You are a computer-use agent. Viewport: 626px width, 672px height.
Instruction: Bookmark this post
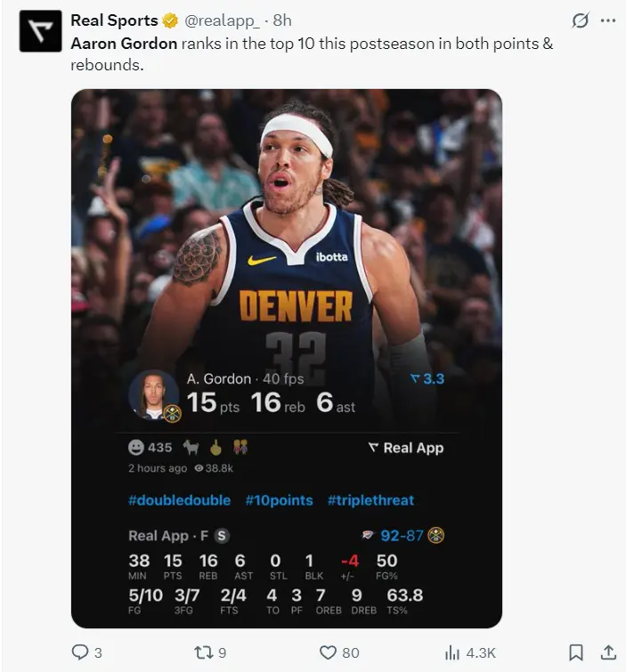click(x=576, y=652)
